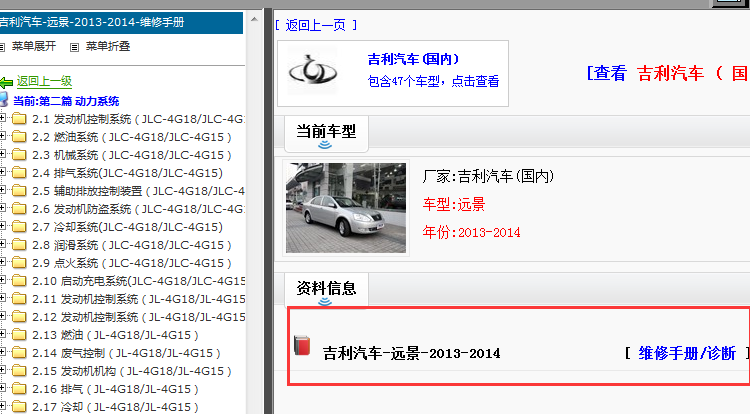Click the 查看 吉利汽车 banner link
This screenshot has height=414, width=750.
668,73
